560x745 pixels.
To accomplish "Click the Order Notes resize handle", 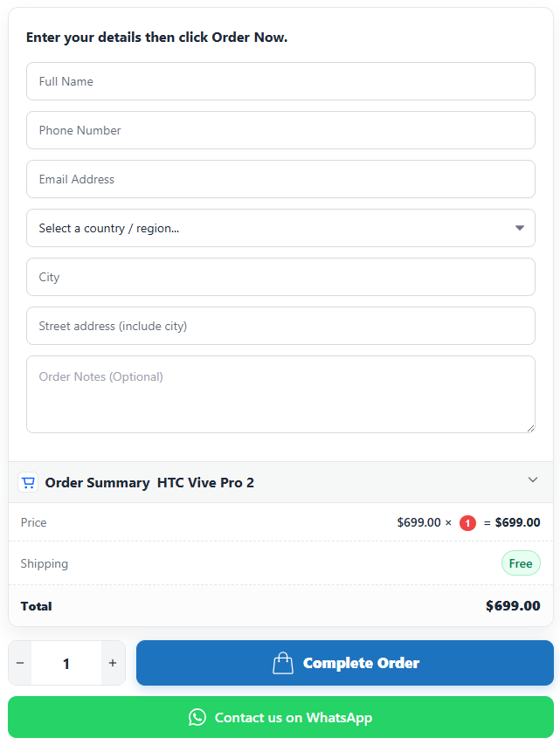I will pyautogui.click(x=530, y=428).
